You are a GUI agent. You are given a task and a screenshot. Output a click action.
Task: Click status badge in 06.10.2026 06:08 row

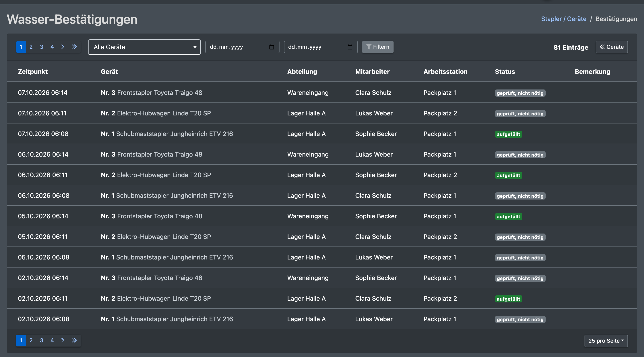coord(520,196)
